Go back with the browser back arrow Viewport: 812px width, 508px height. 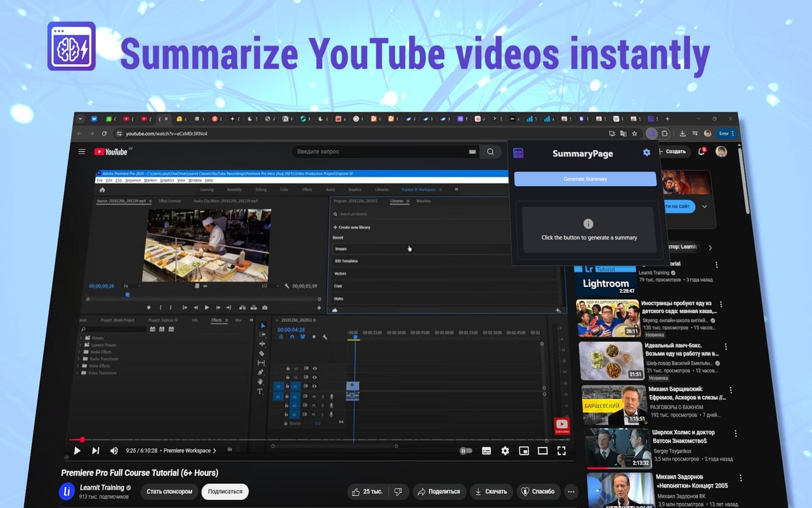pyautogui.click(x=79, y=133)
